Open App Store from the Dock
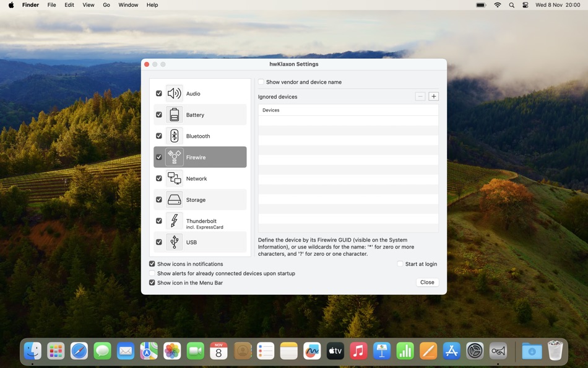The image size is (588, 368). pyautogui.click(x=451, y=351)
